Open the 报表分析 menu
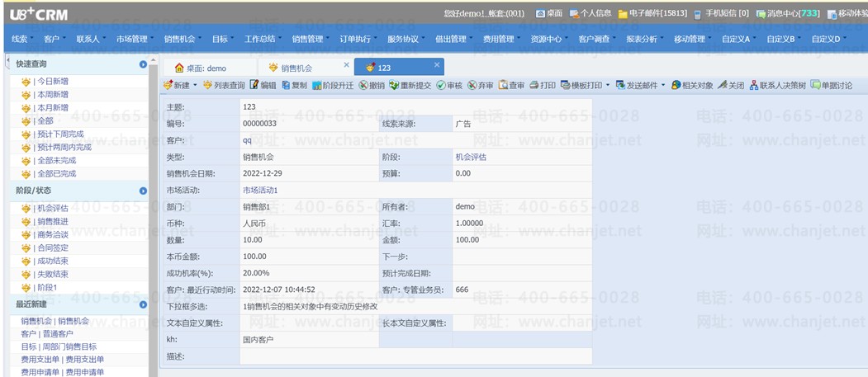The height and width of the screenshot is (377, 868). tap(645, 40)
